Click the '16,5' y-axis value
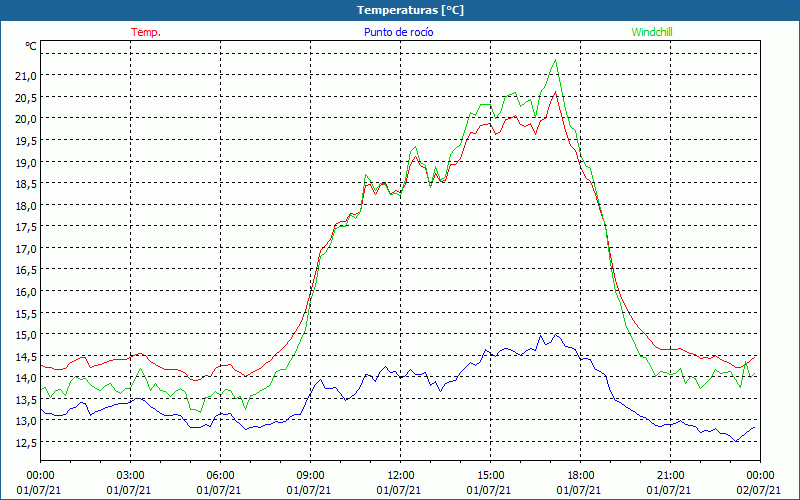 (x=27, y=270)
